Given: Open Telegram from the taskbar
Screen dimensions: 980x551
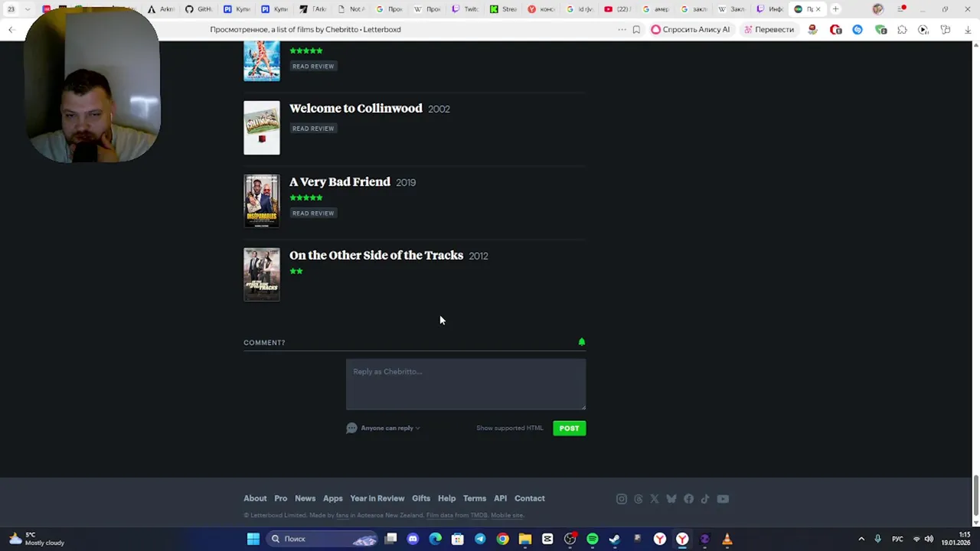Looking at the screenshot, I should click(x=480, y=539).
